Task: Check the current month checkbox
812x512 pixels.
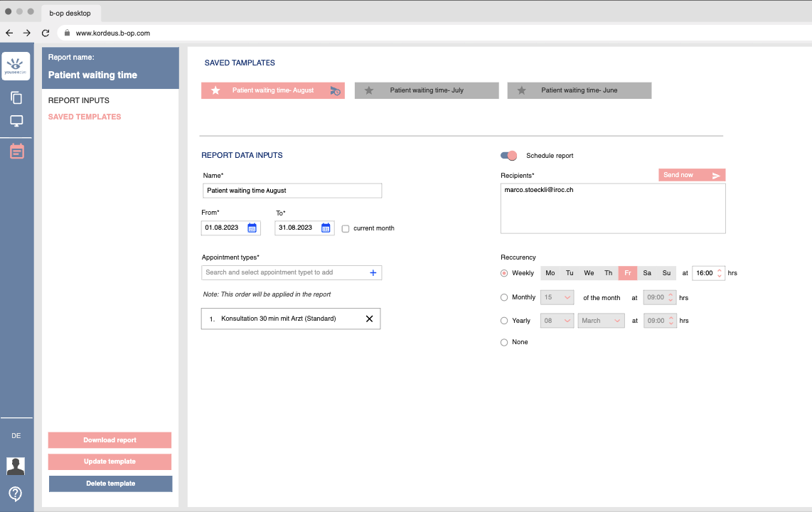Action: tap(346, 228)
